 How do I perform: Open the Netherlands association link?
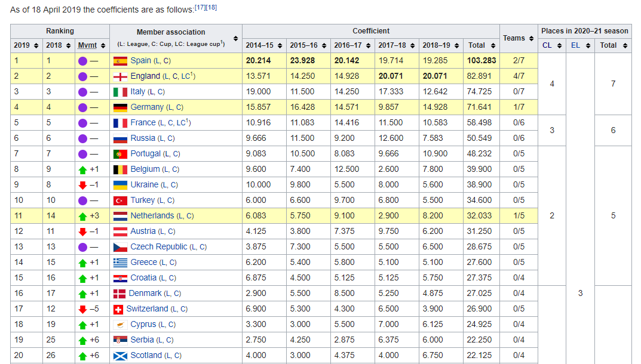coord(152,215)
